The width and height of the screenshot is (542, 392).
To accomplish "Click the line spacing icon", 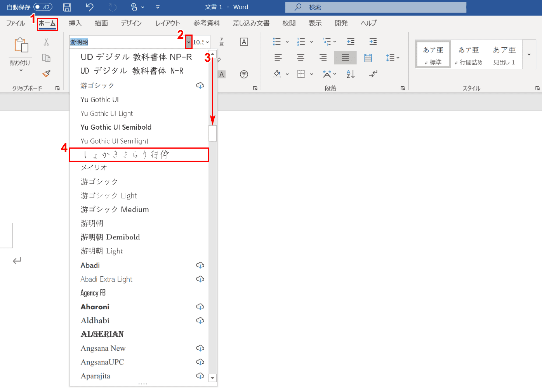I will (x=390, y=58).
